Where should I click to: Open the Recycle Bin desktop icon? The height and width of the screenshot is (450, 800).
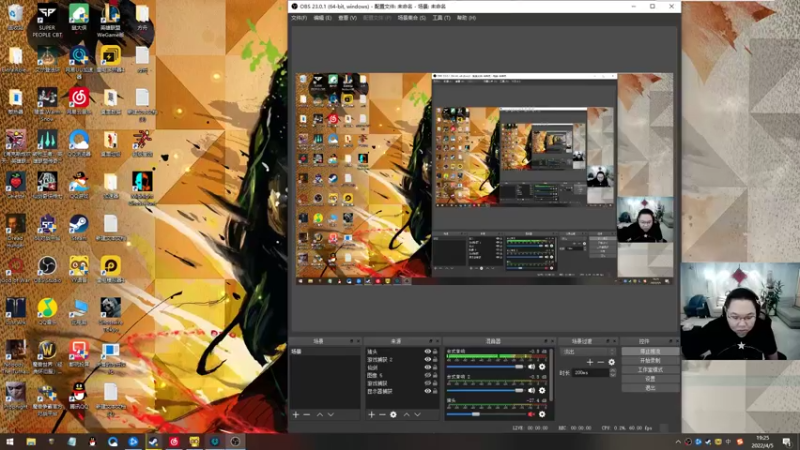(x=15, y=16)
